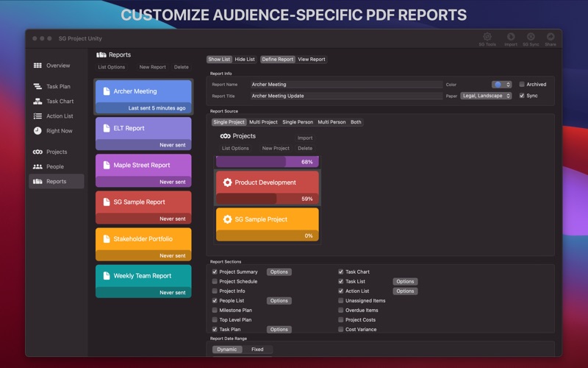This screenshot has width=588, height=368.
Task: Open Options for Action List
Action: point(405,291)
